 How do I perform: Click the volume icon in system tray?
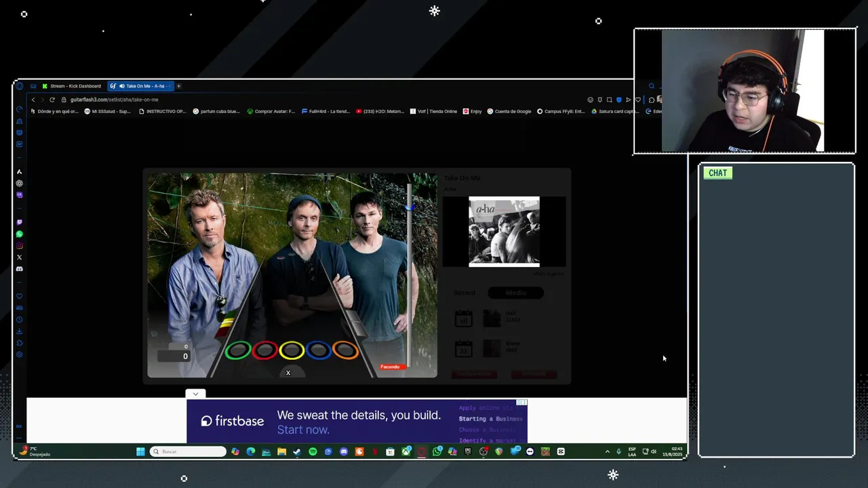(x=653, y=451)
